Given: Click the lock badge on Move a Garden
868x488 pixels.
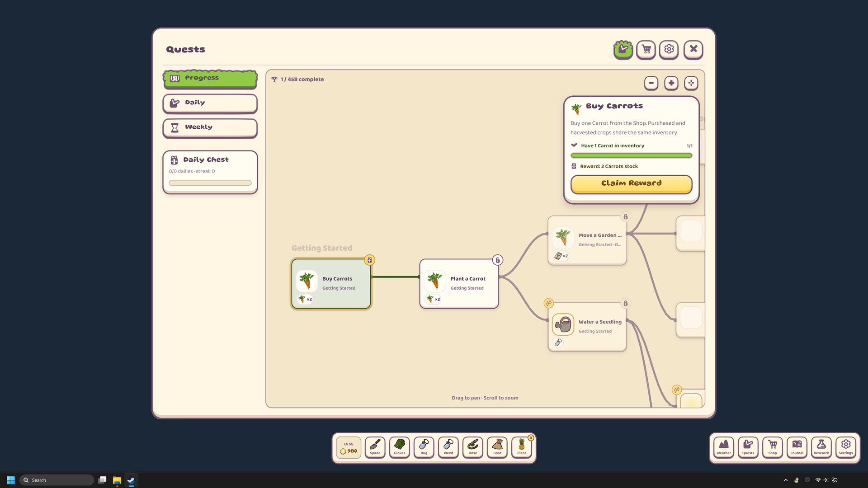Looking at the screenshot, I should coord(625,217).
